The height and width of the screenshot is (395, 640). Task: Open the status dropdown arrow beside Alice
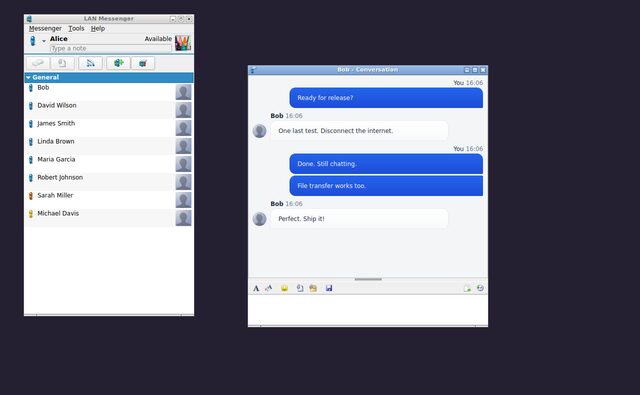coord(44,41)
